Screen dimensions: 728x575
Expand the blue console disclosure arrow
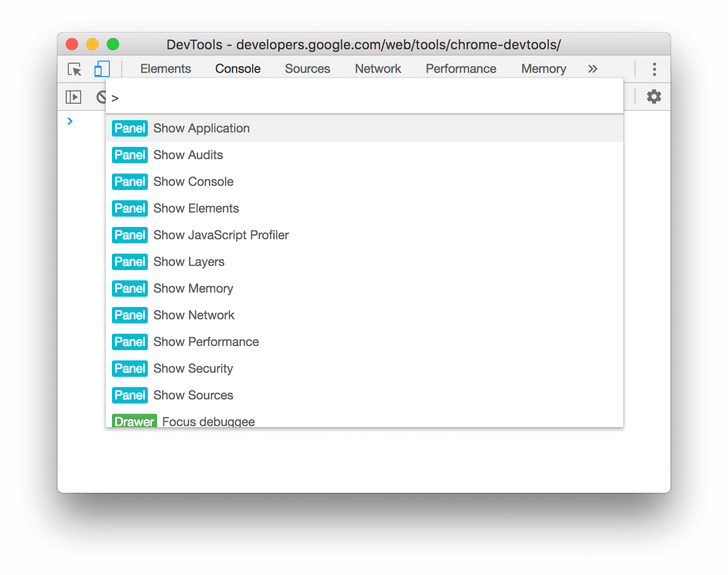[x=70, y=121]
